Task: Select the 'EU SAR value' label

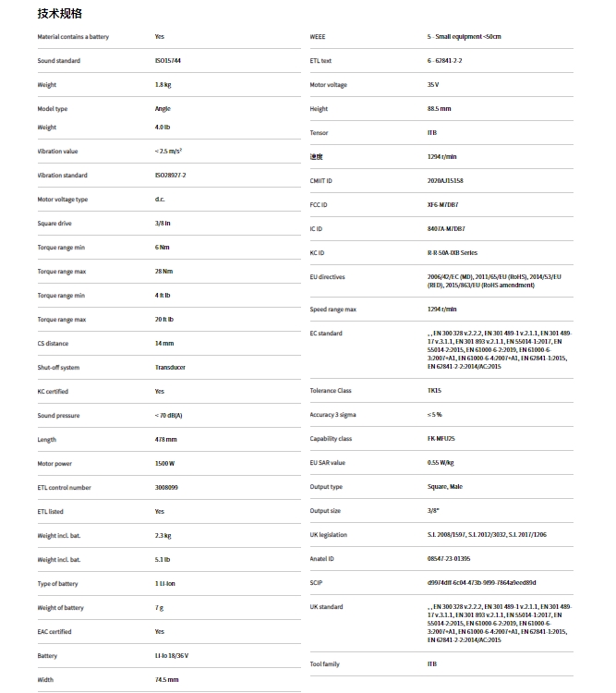Action: click(x=328, y=463)
